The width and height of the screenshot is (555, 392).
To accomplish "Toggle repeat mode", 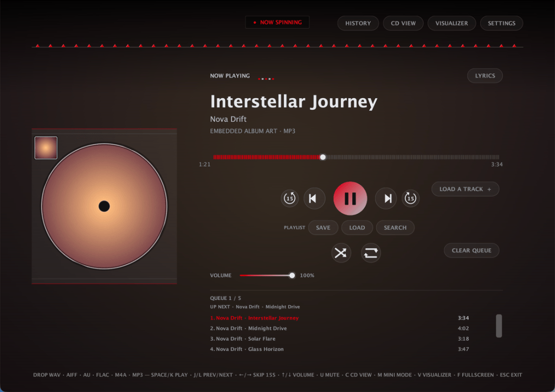I will (x=371, y=253).
